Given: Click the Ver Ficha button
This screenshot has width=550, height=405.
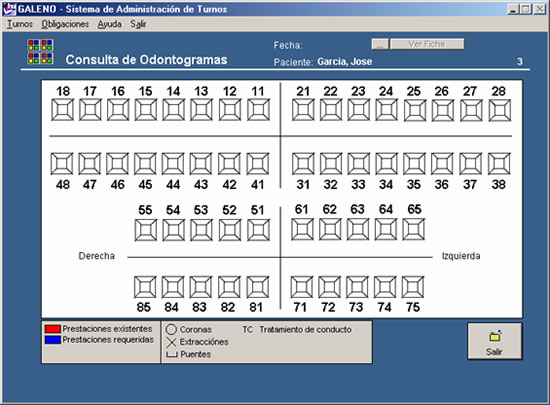Looking at the screenshot, I should pos(427,44).
